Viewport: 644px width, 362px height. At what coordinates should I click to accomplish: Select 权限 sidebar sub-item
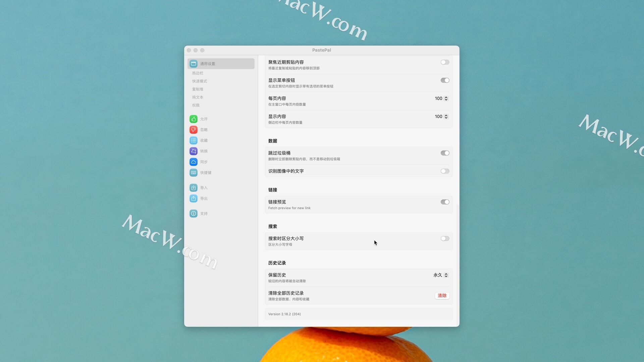(196, 105)
